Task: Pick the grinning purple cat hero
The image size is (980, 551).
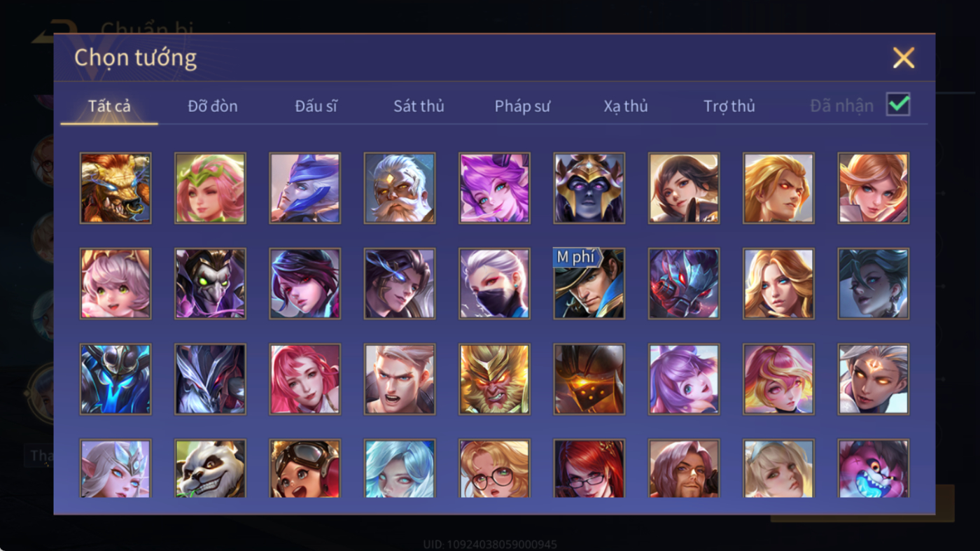Action: tap(874, 468)
